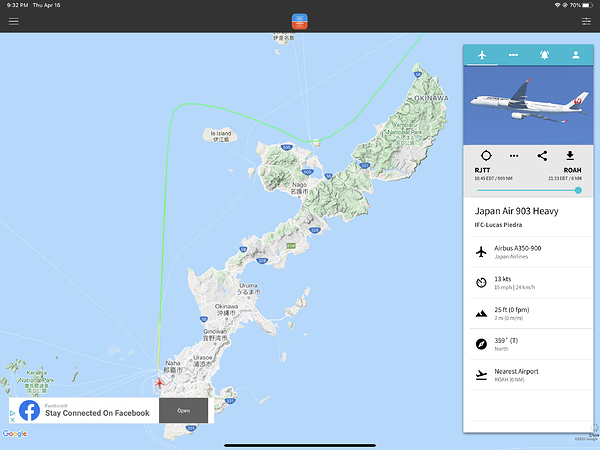This screenshot has height=450, width=600.
Task: Center map on aircraft with crosshair icon
Action: [x=486, y=156]
